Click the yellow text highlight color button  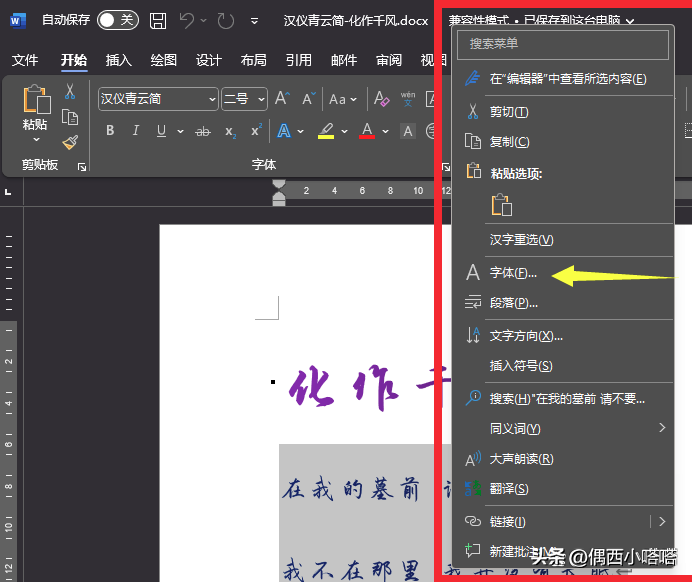click(x=325, y=131)
